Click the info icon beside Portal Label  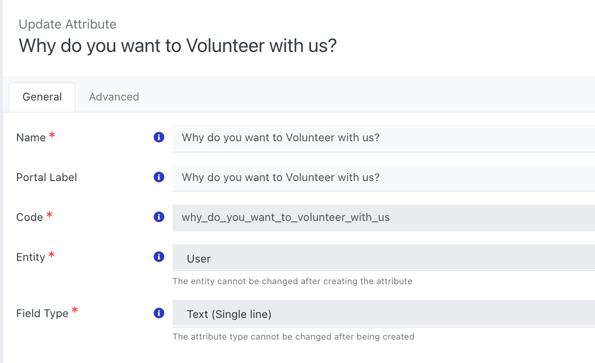pos(159,177)
